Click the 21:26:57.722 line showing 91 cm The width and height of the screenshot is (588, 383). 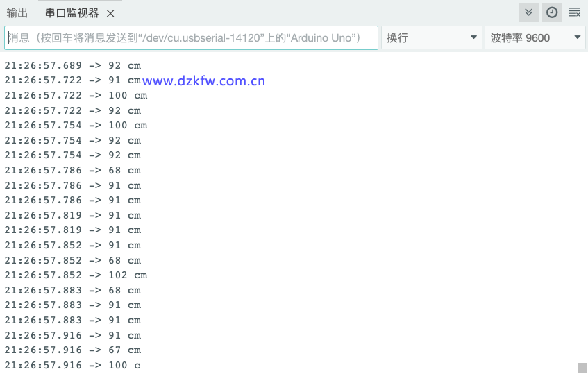[x=72, y=80]
